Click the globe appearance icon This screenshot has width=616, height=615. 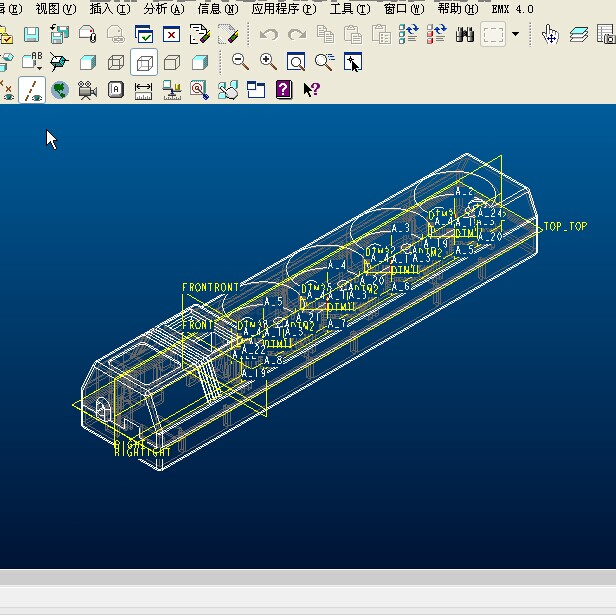pos(60,90)
